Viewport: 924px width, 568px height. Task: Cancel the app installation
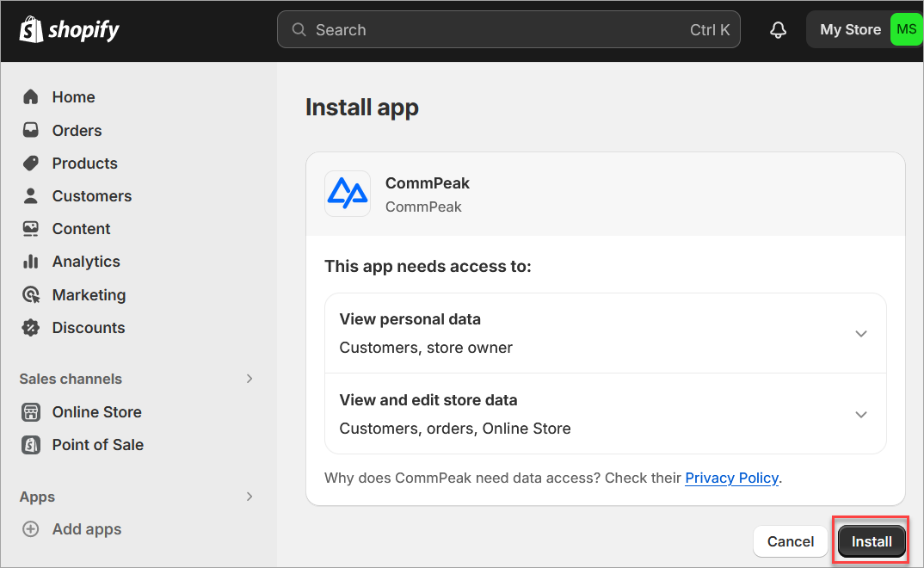click(x=791, y=541)
